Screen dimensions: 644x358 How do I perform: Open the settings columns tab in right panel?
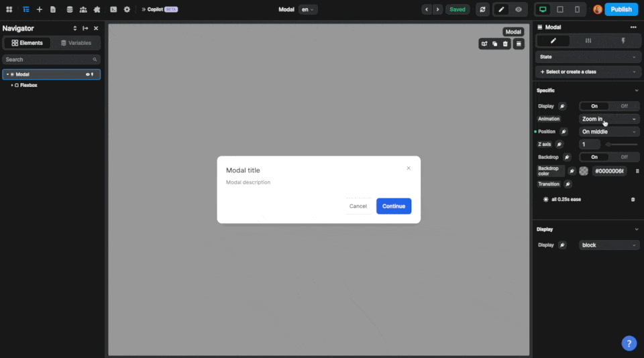588,41
